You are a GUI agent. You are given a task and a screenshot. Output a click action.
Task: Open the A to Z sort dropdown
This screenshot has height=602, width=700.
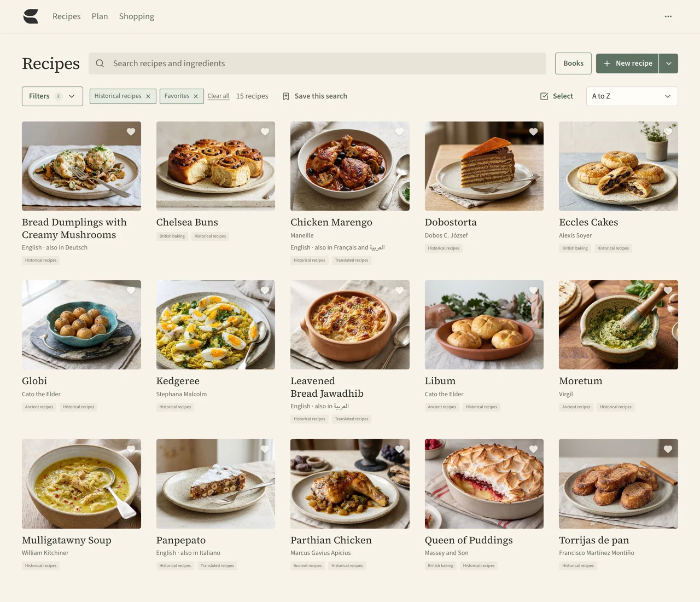tap(632, 96)
